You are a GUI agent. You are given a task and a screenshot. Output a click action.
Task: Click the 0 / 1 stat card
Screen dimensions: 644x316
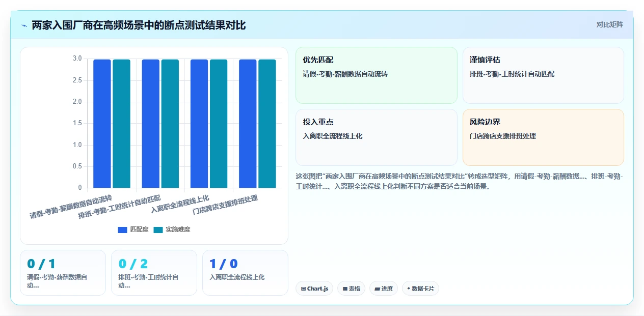[x=63, y=273]
